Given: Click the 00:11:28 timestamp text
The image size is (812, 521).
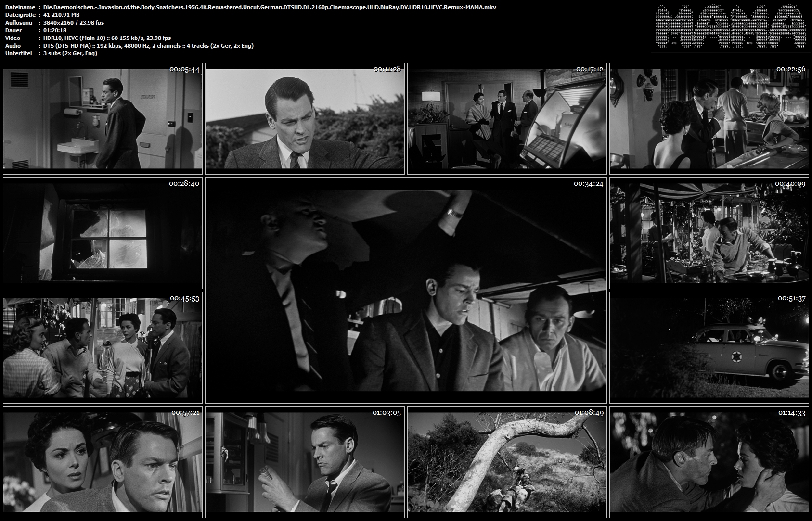Looking at the screenshot, I should tap(387, 69).
